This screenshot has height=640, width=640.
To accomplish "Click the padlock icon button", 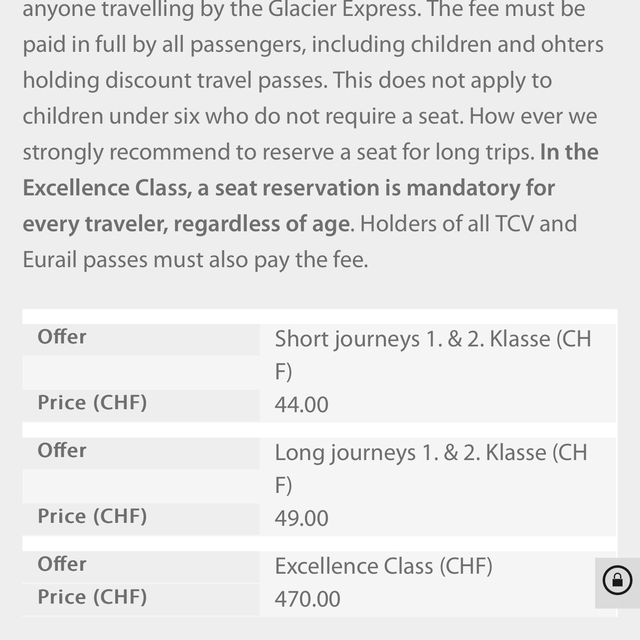I will 617,580.
